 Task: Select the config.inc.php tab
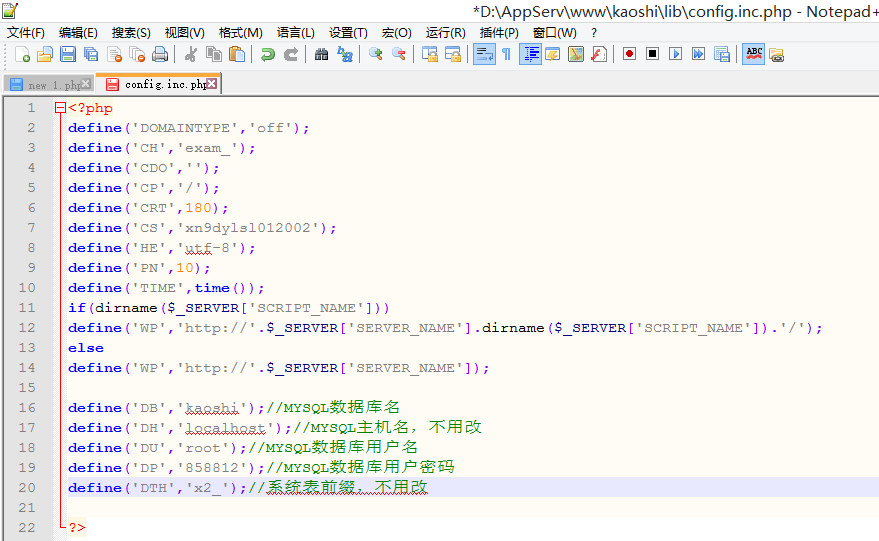158,84
